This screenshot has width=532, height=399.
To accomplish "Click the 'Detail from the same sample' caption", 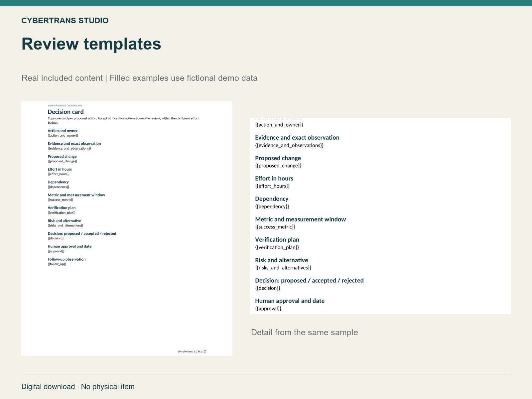I will pyautogui.click(x=305, y=332).
